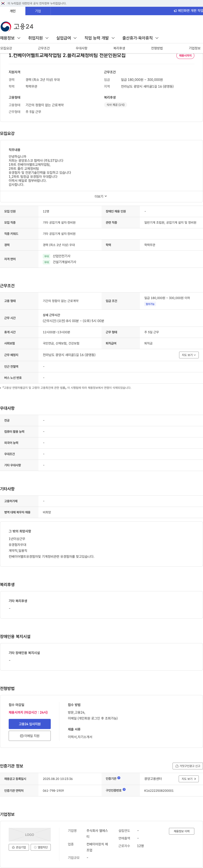
Task: Click the LOGO placeholder image
Action: click(x=30, y=834)
